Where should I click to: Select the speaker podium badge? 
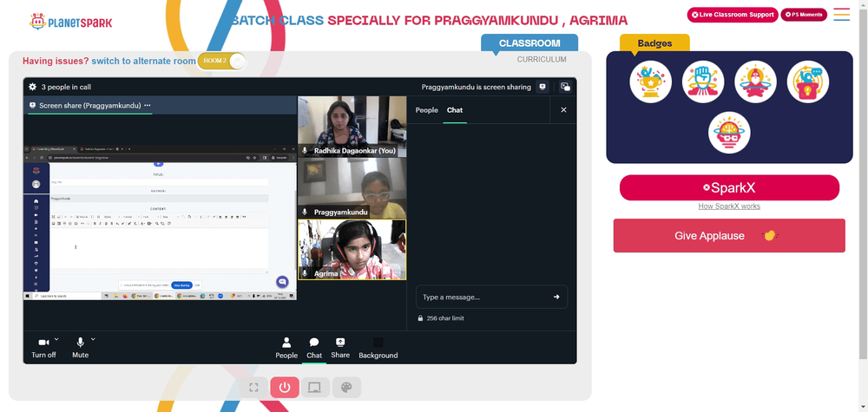click(x=808, y=82)
